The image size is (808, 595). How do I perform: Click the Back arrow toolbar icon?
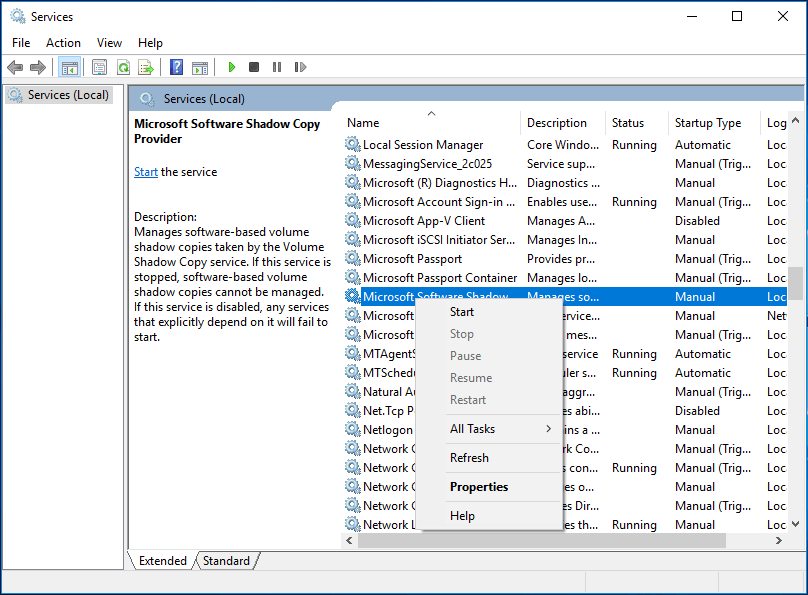[15, 67]
